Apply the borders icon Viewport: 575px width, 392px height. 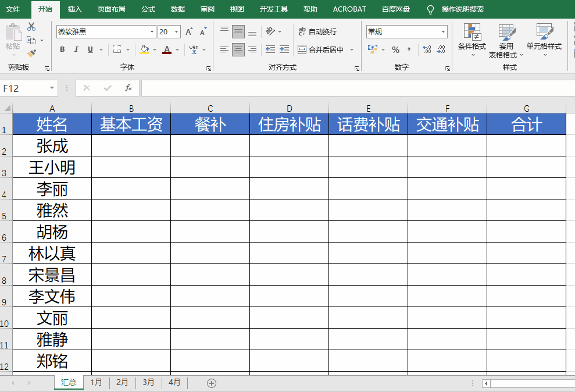(117, 49)
